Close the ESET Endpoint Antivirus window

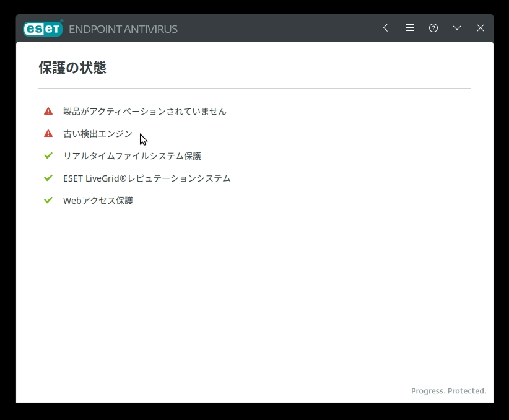click(481, 28)
